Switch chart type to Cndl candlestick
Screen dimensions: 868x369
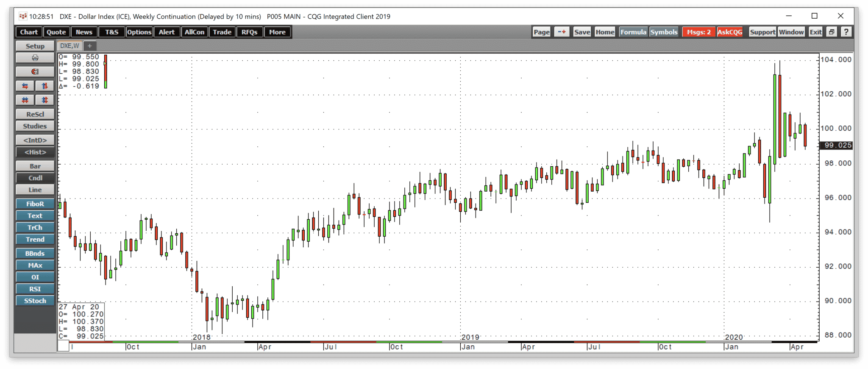point(35,178)
